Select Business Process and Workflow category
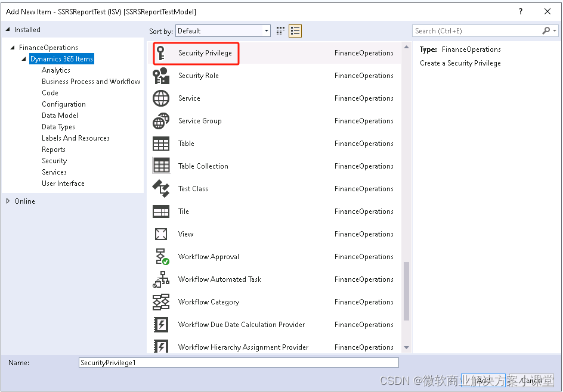The image size is (563, 392). pos(91,82)
